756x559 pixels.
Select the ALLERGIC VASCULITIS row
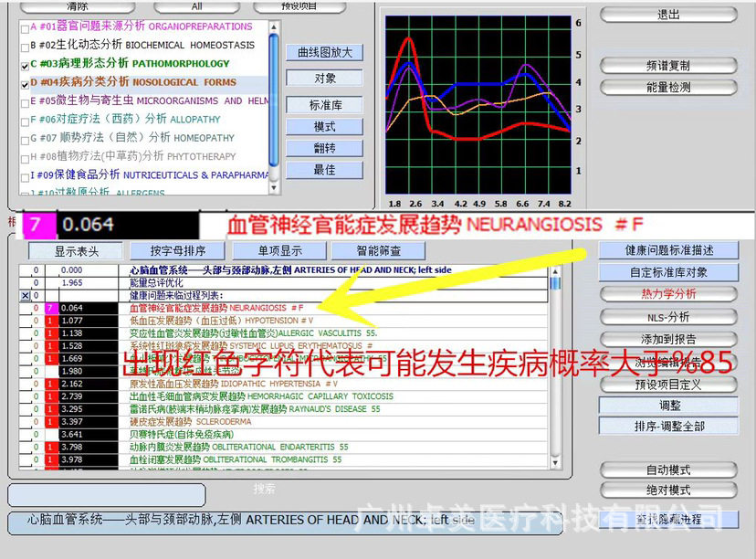point(283,333)
